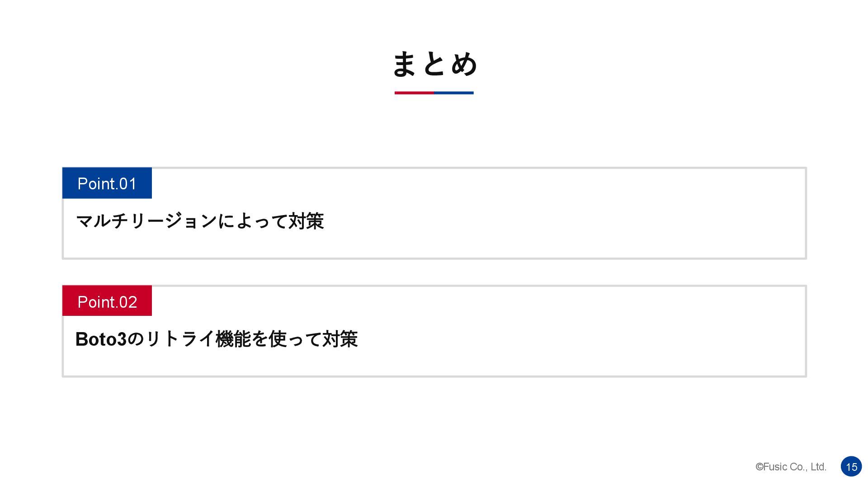Click the digits 01 in blue label
The width and height of the screenshot is (868, 488).
[x=128, y=184]
